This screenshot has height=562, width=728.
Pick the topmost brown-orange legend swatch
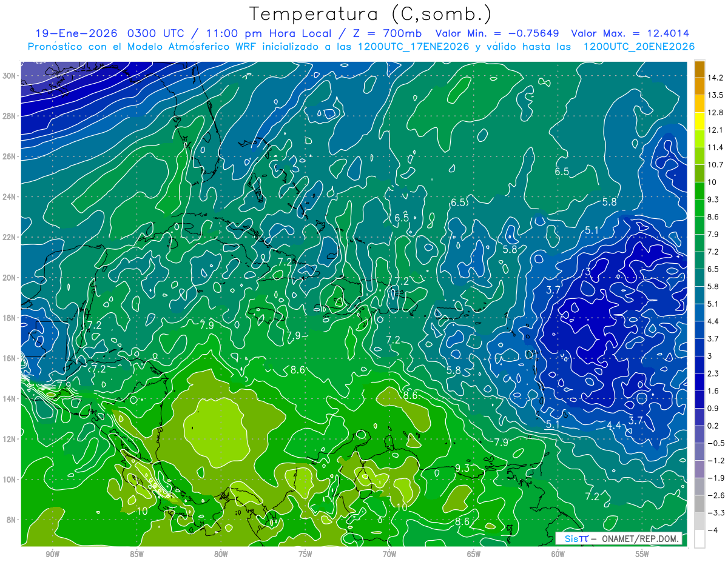[x=699, y=69]
